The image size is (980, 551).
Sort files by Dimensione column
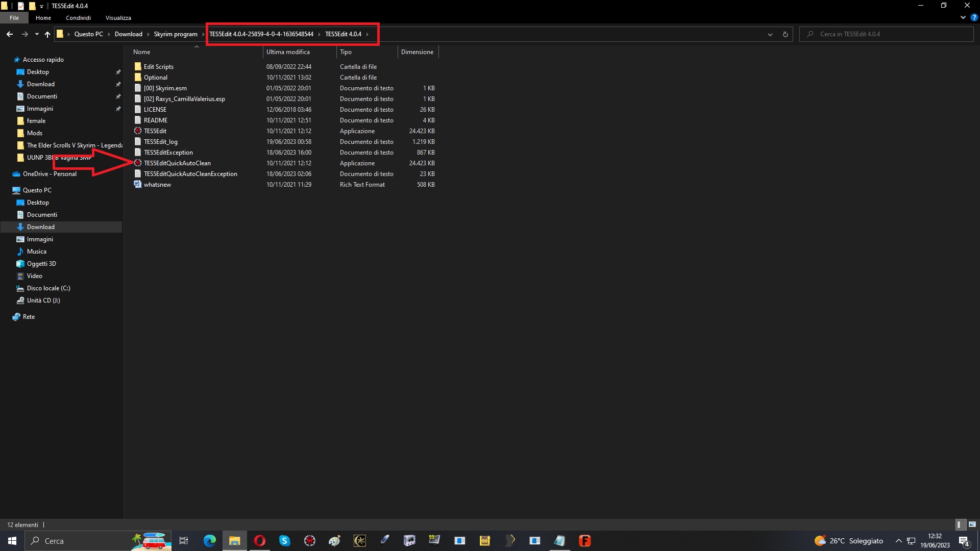click(x=418, y=52)
